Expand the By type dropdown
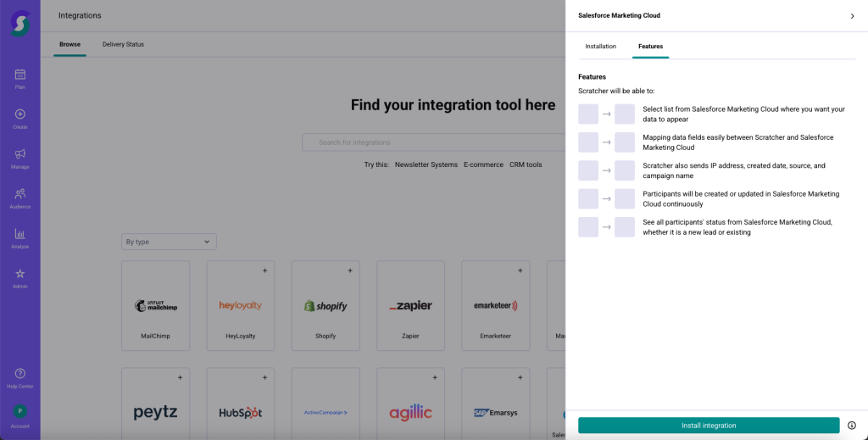Image resolution: width=868 pixels, height=440 pixels. [169, 242]
